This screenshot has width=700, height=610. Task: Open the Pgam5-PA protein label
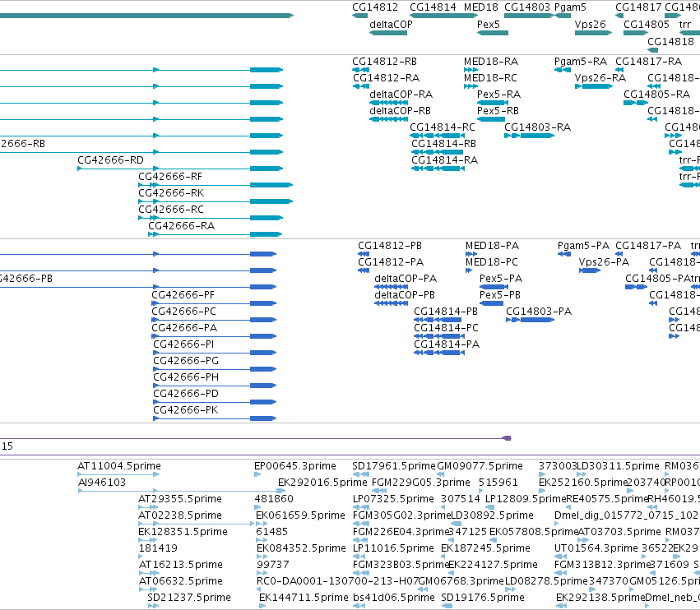coord(583,246)
